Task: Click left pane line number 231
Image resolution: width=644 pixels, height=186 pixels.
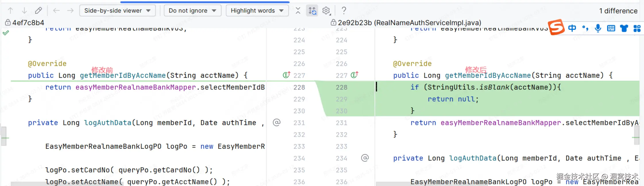Action: coord(299,123)
